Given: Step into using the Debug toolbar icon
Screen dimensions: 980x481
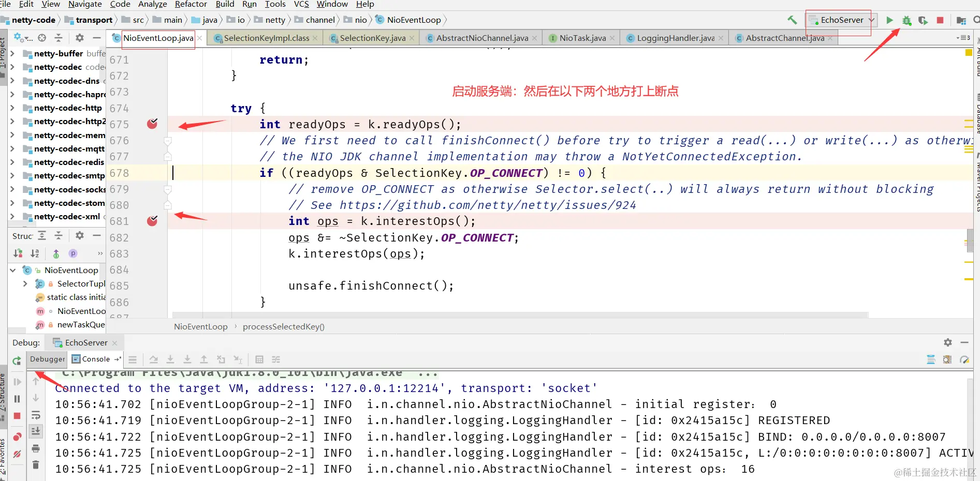Looking at the screenshot, I should [x=170, y=359].
